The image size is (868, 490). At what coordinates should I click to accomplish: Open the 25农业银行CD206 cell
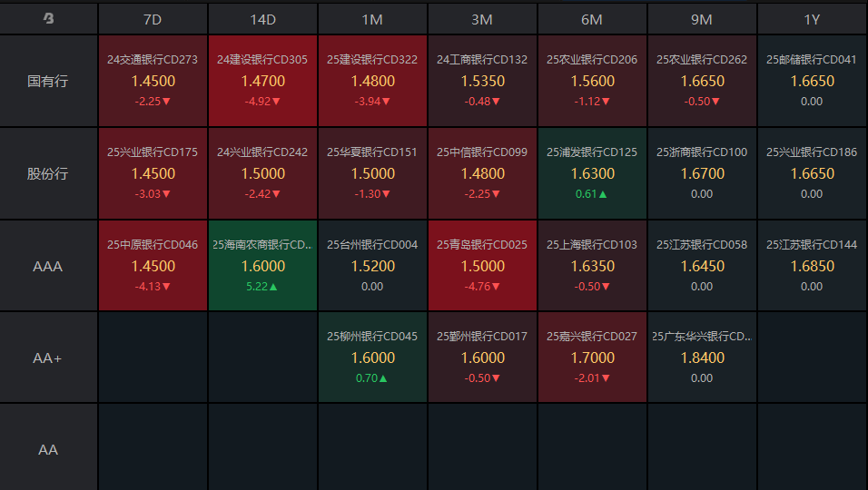pos(592,81)
